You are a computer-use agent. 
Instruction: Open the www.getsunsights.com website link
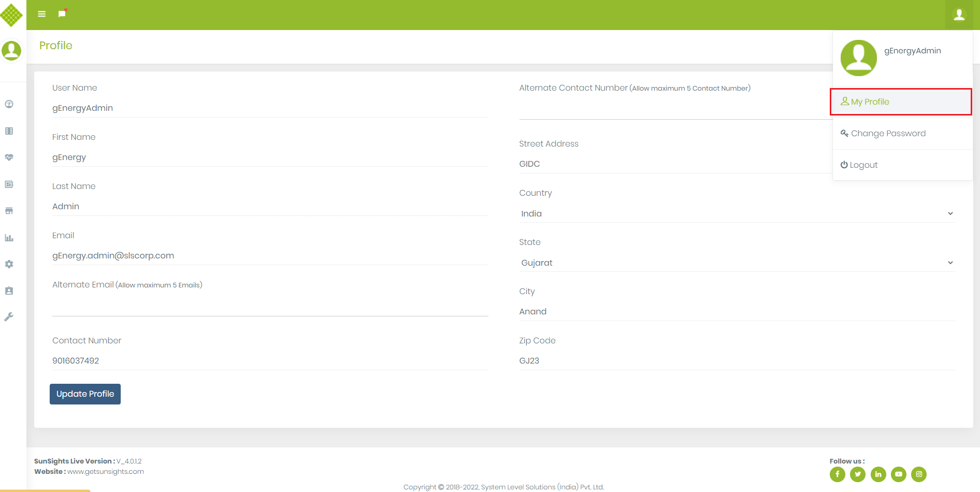click(x=106, y=472)
